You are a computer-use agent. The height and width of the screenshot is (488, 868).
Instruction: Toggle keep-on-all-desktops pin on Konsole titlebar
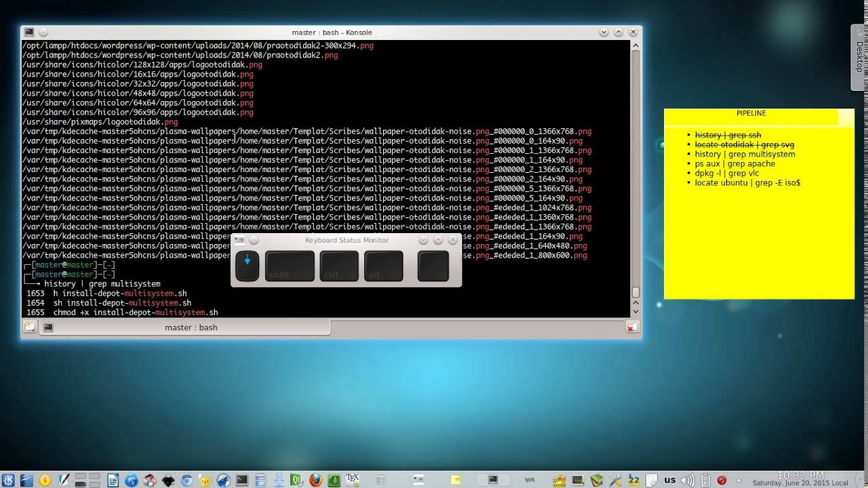point(43,32)
